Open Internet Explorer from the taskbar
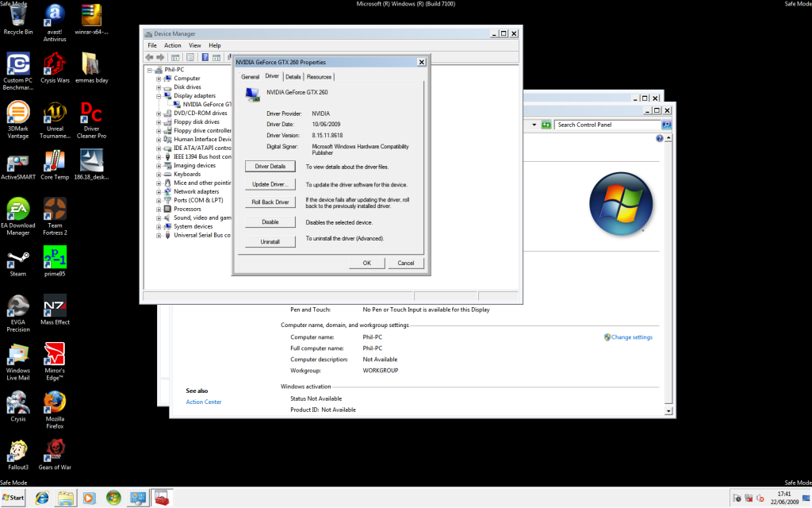Image resolution: width=812 pixels, height=508 pixels. click(x=41, y=498)
